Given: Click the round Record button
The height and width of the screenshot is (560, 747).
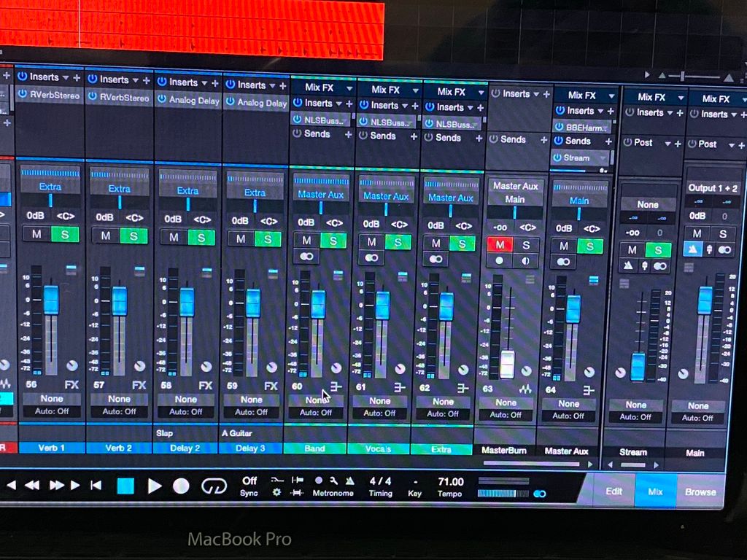Looking at the screenshot, I should pos(181,486).
